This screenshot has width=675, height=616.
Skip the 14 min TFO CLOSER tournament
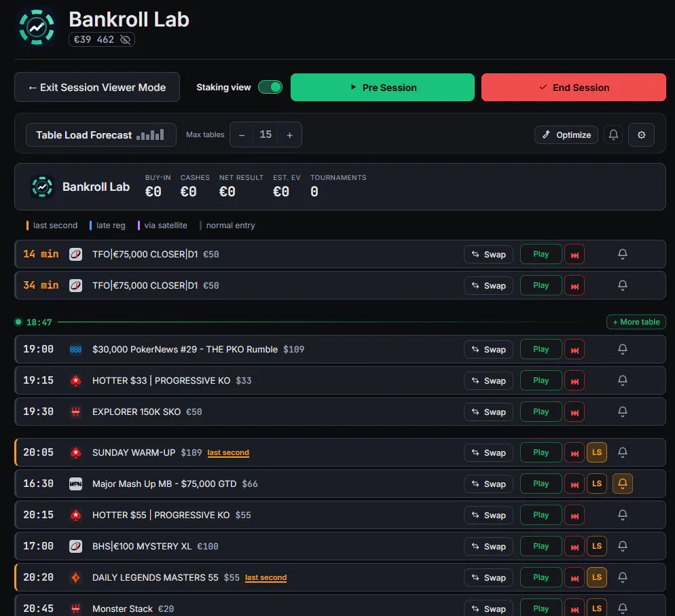click(x=574, y=255)
